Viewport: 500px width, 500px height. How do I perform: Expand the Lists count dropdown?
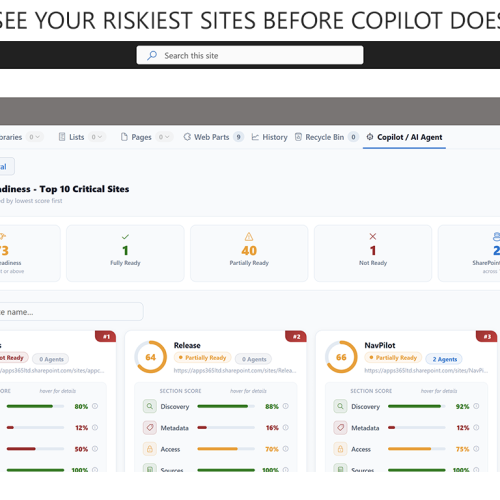[x=97, y=137]
